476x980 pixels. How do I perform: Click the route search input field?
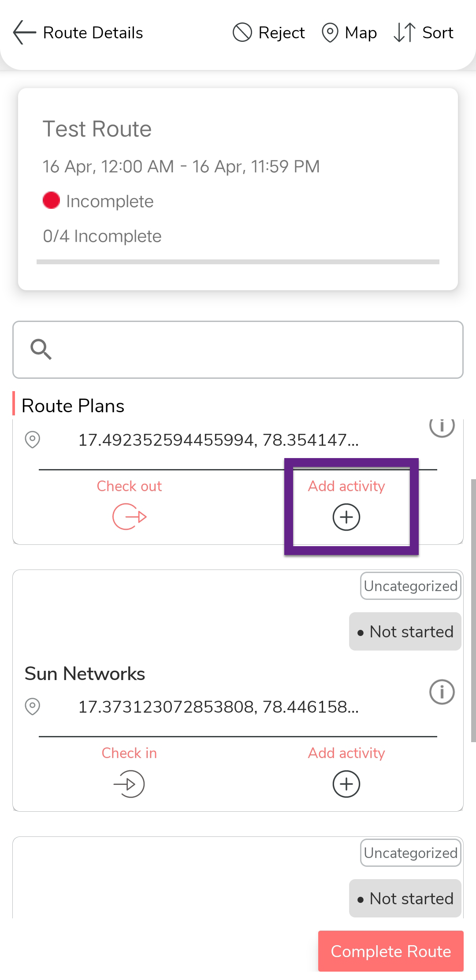pyautogui.click(x=256, y=349)
